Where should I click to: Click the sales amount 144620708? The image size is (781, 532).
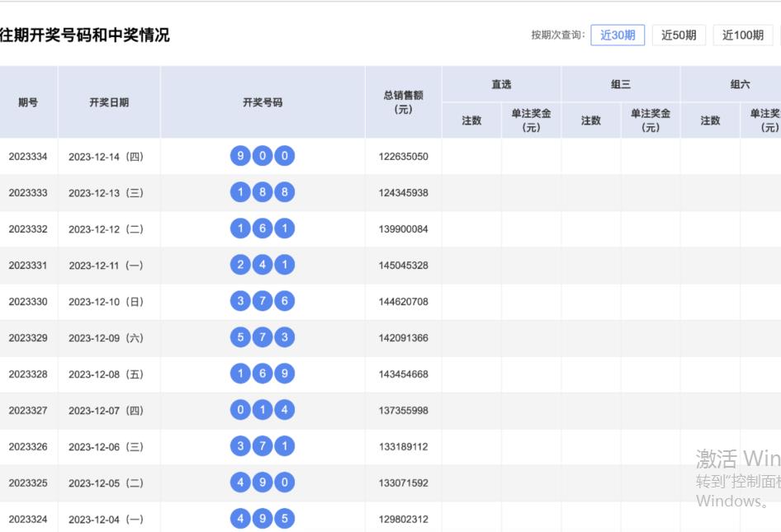point(404,302)
